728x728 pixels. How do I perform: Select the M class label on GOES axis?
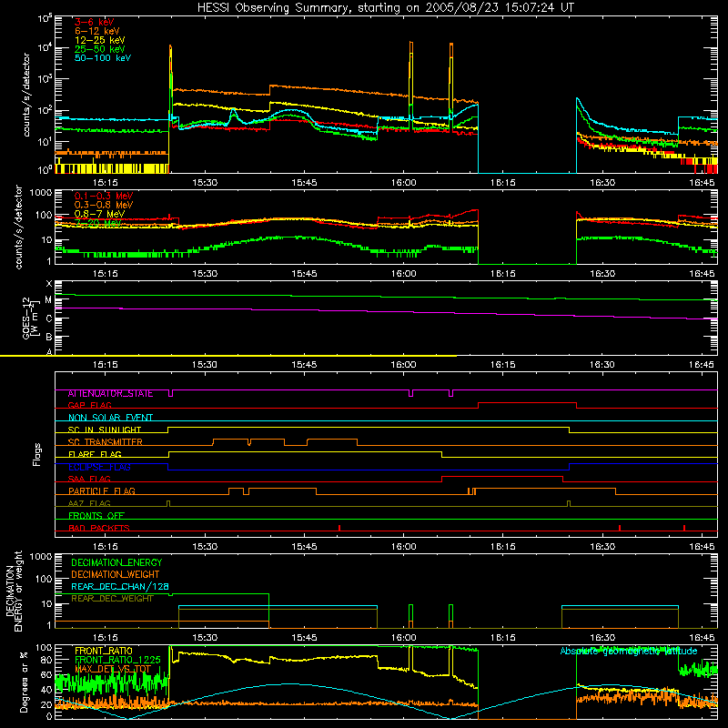point(49,300)
